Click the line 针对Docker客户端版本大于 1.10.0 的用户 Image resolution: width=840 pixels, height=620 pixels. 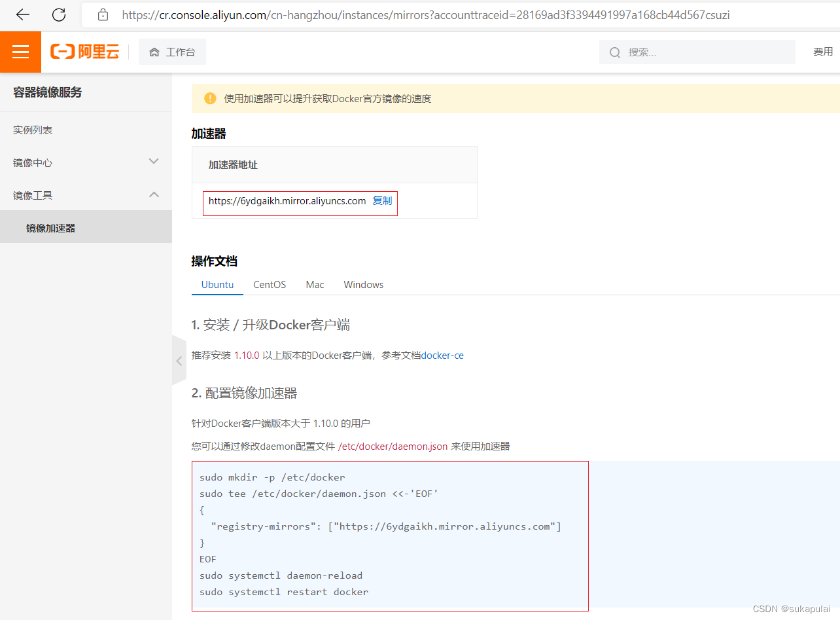click(281, 424)
